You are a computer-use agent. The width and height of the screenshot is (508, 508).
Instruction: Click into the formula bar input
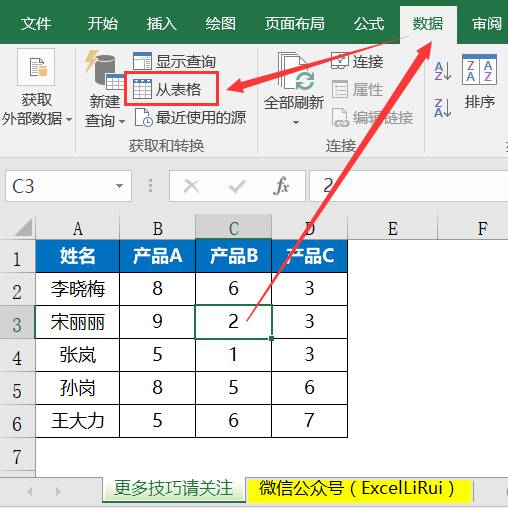pyautogui.click(x=409, y=186)
